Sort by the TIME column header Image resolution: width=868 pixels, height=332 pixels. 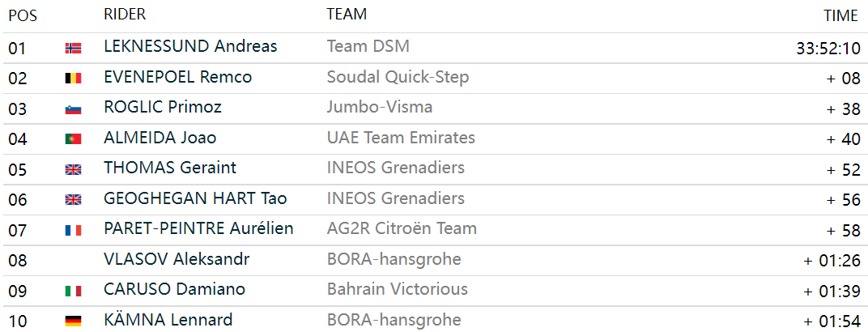[840, 16]
